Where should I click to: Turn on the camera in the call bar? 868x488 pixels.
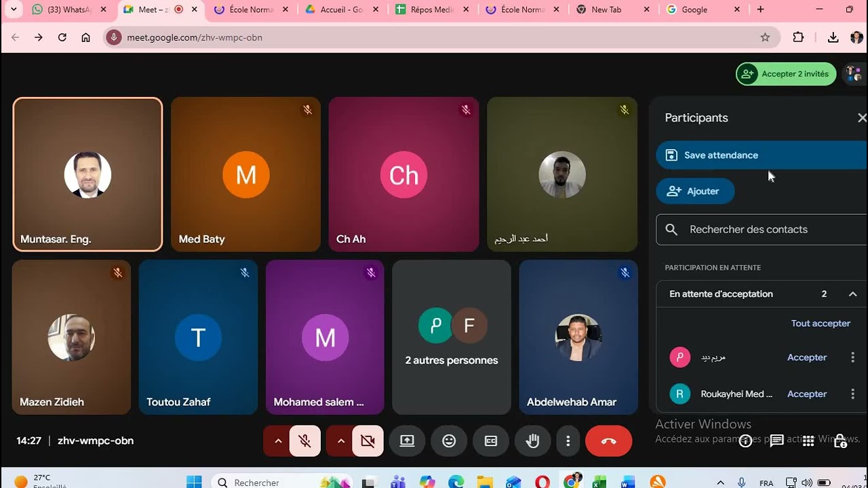pos(368,441)
